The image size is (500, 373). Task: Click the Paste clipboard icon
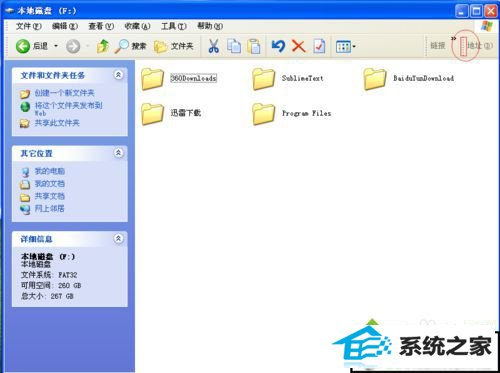(254, 46)
